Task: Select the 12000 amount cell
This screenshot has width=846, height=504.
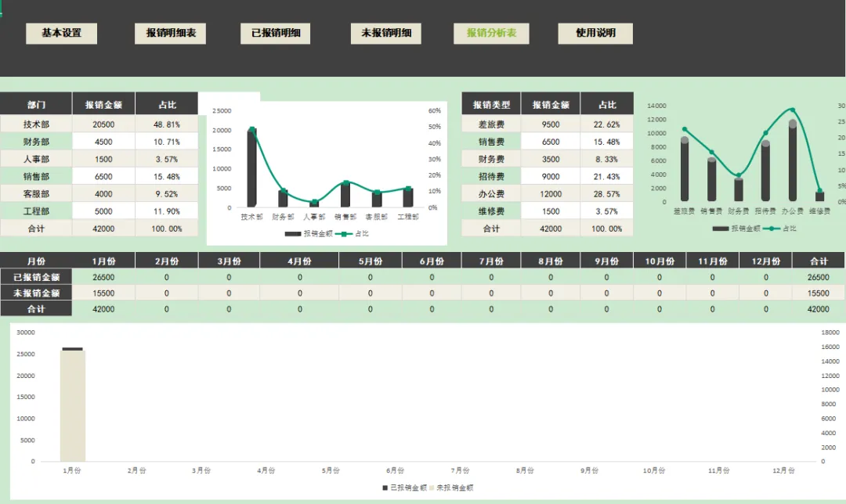Action: tap(551, 193)
